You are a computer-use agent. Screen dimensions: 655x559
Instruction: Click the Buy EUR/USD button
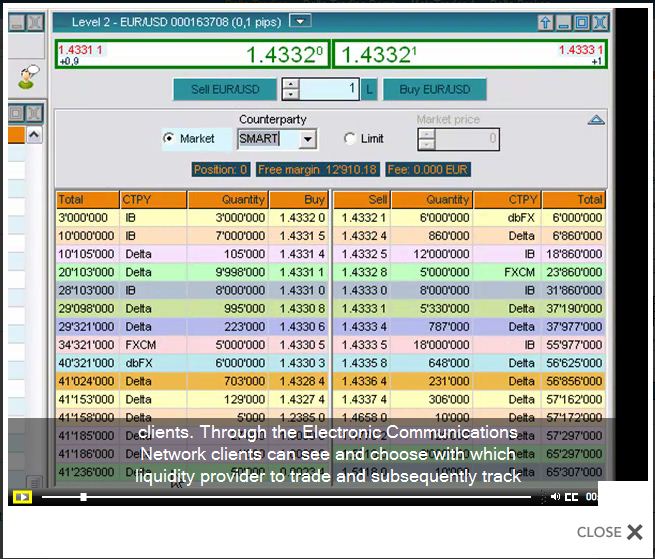(x=435, y=89)
